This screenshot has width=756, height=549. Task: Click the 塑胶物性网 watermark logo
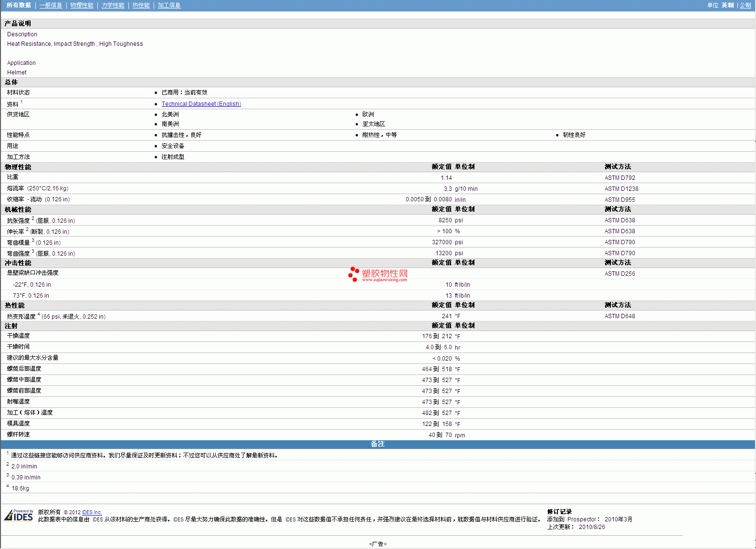378,274
